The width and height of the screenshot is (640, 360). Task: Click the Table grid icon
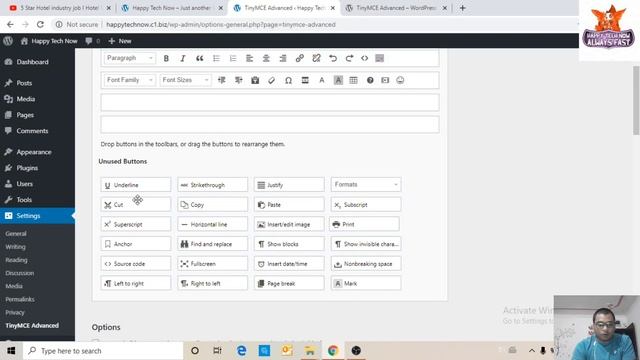353,80
